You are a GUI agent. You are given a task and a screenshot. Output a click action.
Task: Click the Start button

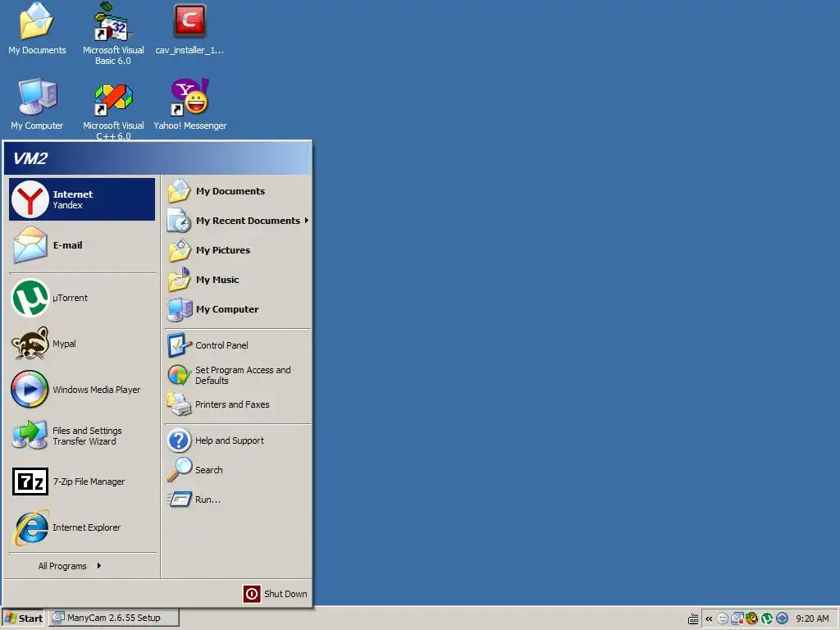click(24, 619)
